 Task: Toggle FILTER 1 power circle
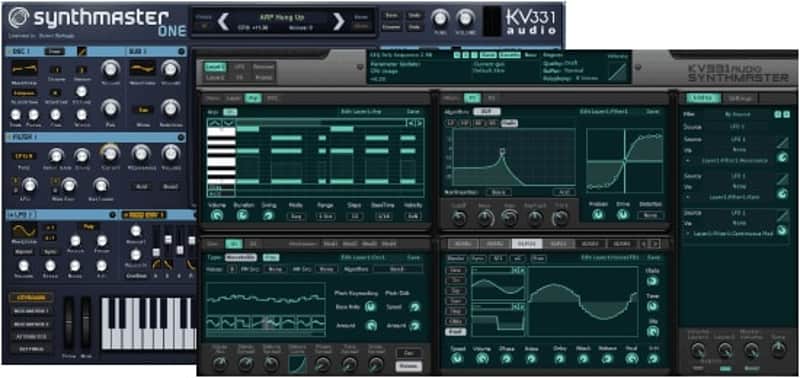click(182, 137)
